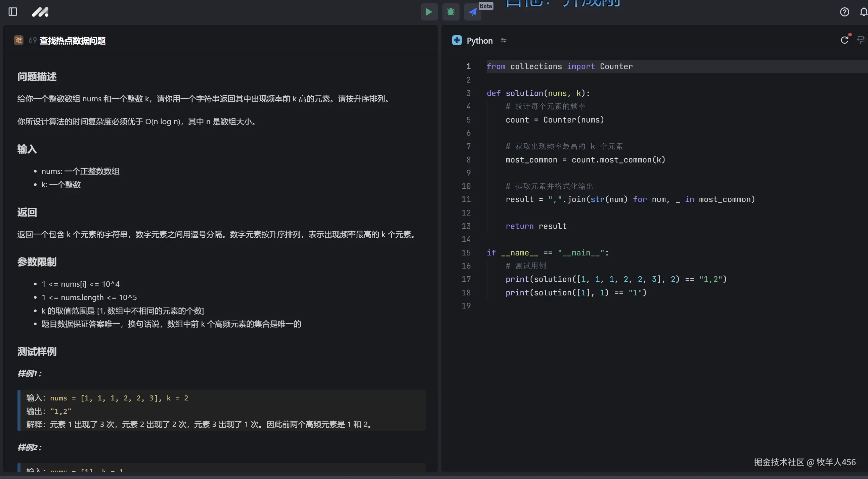Viewport: 868px width, 479px height.
Task: Click line 8 most_common assignment
Action: [585, 160]
